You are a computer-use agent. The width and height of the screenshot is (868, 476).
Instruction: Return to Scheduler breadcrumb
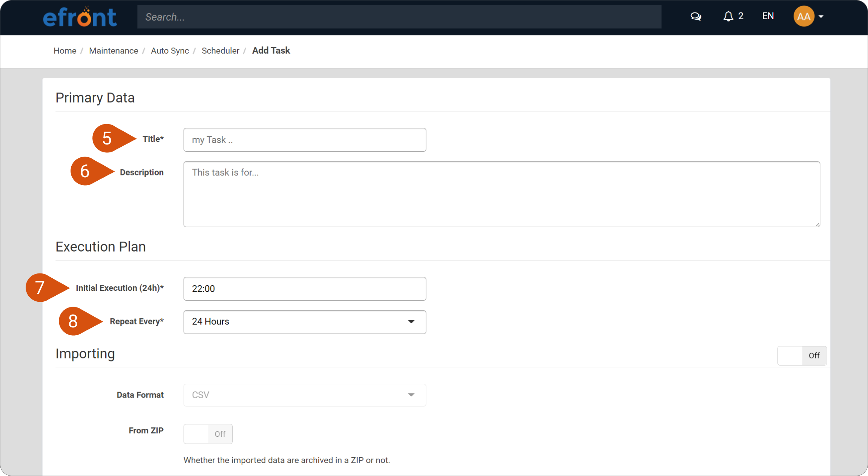(220, 51)
